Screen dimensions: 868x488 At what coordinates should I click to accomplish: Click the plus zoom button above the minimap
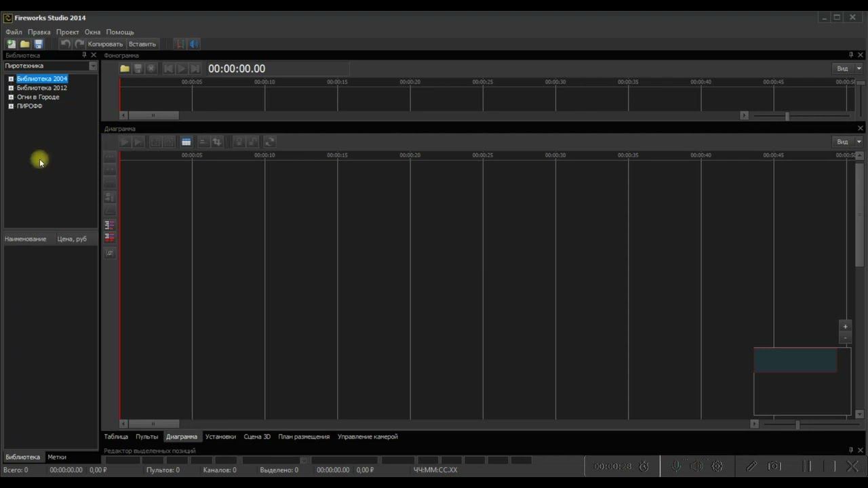click(x=845, y=326)
